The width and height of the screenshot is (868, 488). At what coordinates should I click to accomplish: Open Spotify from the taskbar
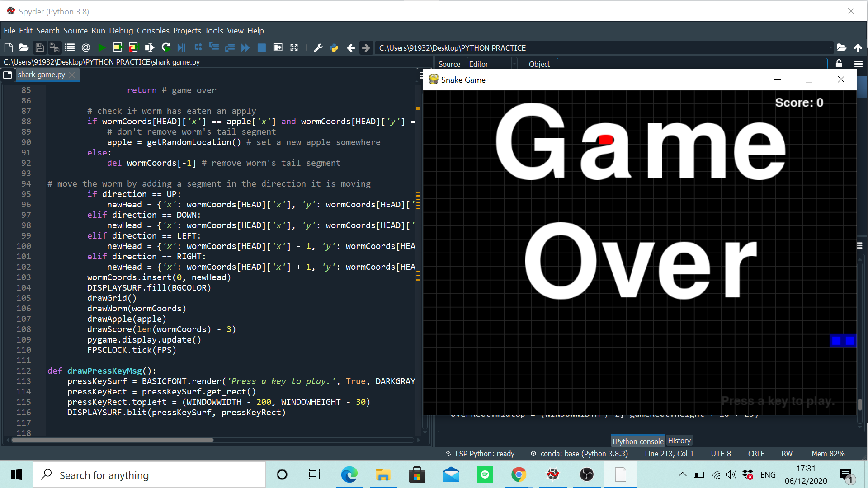click(485, 475)
